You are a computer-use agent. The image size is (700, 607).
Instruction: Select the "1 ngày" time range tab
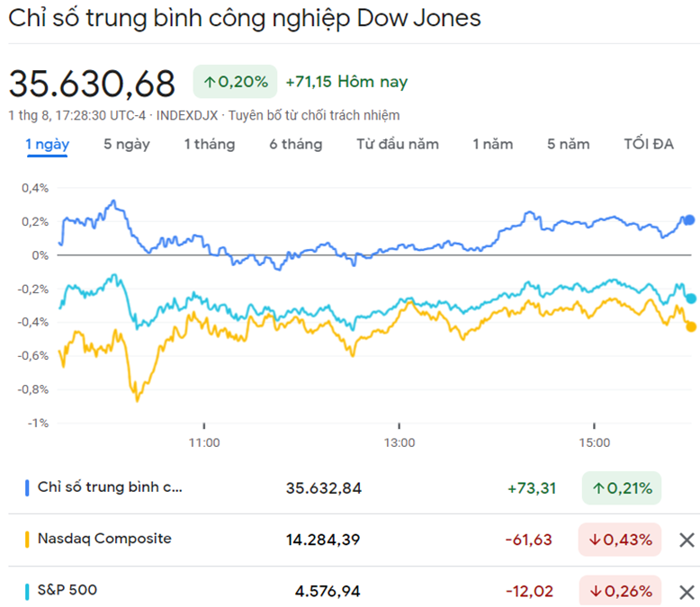(48, 145)
